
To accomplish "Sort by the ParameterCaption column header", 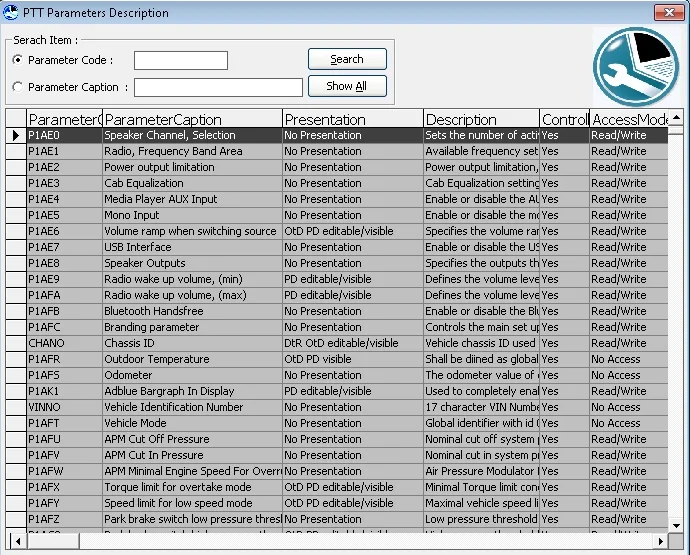I will pos(192,119).
